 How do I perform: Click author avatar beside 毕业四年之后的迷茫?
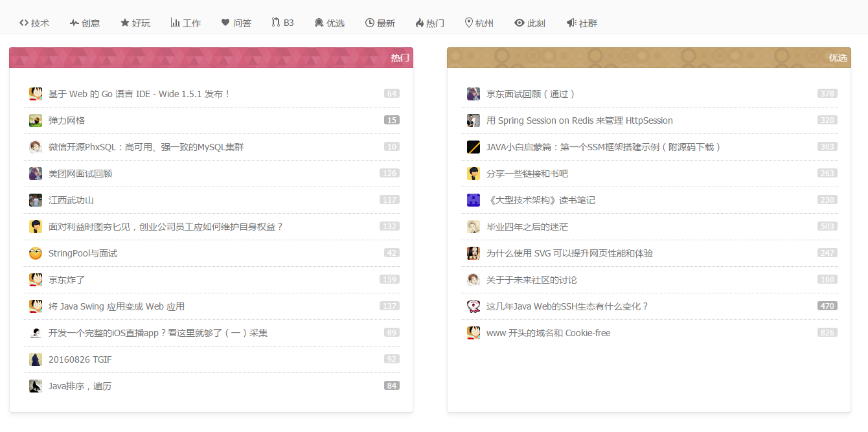pyautogui.click(x=474, y=227)
